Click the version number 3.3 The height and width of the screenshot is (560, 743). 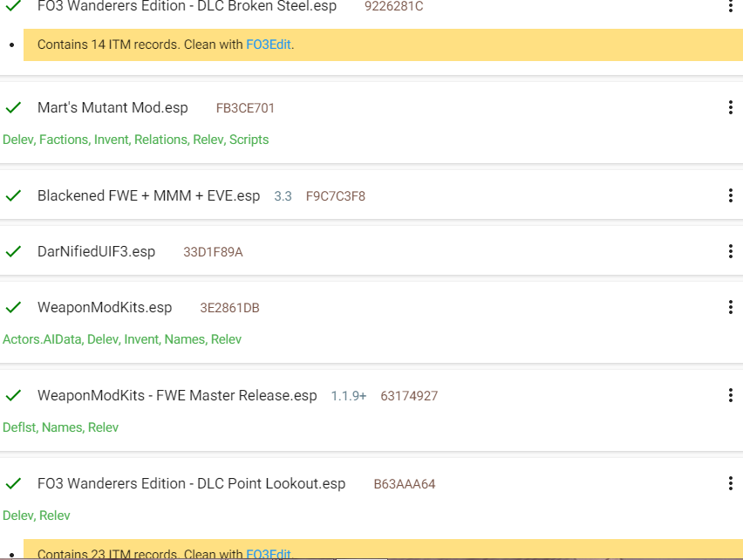283,196
